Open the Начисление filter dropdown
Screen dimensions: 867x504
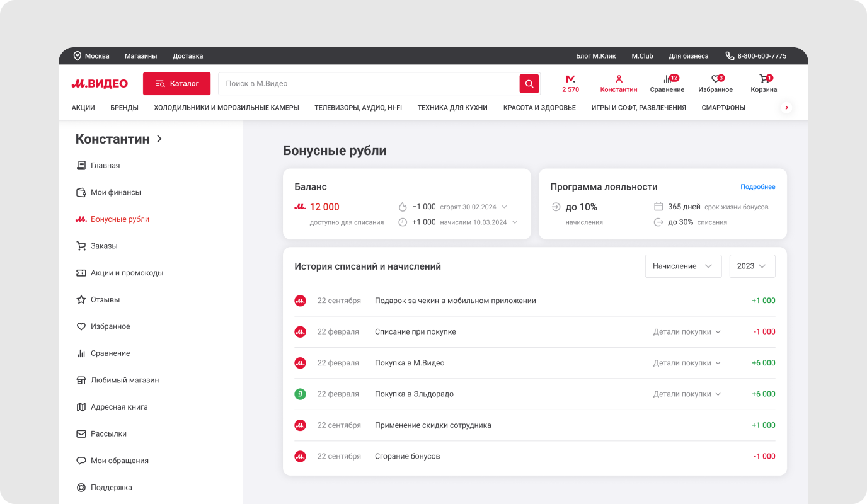tap(683, 266)
